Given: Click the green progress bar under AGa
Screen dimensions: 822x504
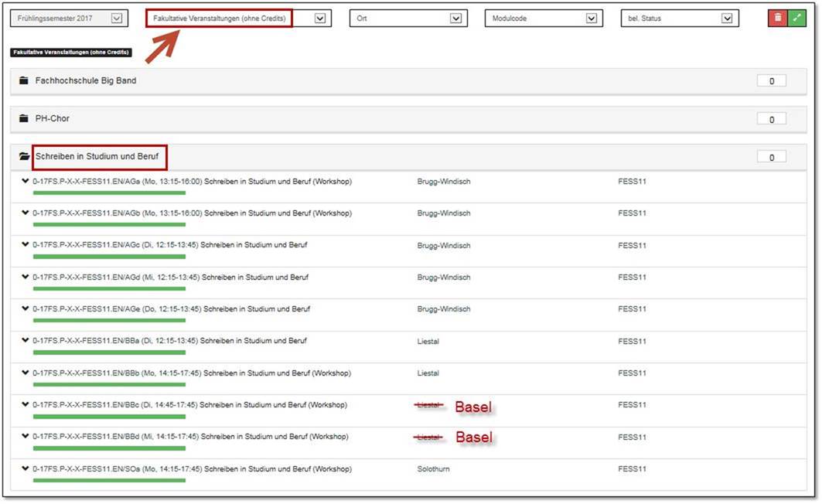Looking at the screenshot, I should coord(109,192).
